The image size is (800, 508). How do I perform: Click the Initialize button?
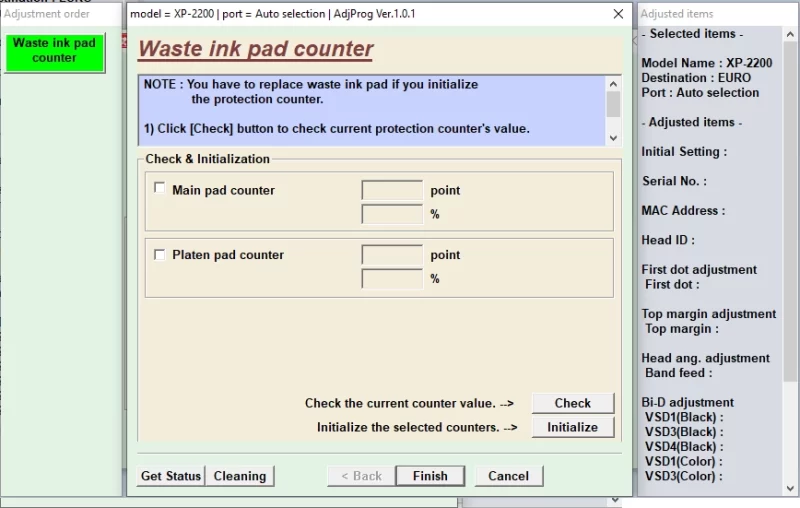572,427
